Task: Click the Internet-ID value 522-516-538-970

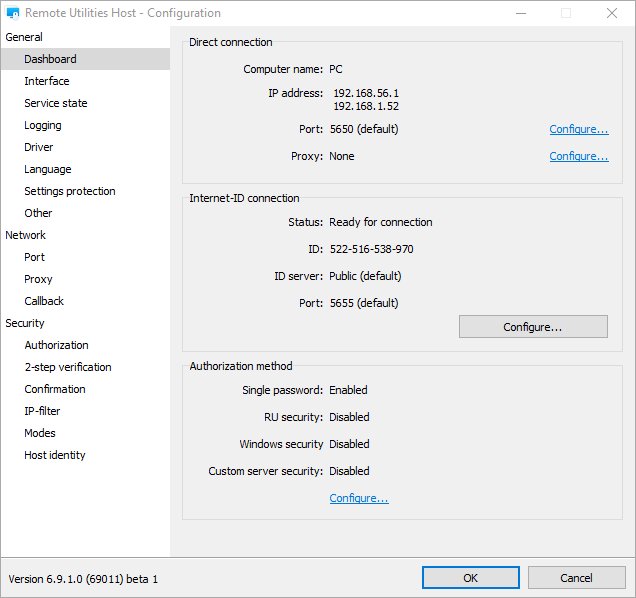Action: (372, 249)
